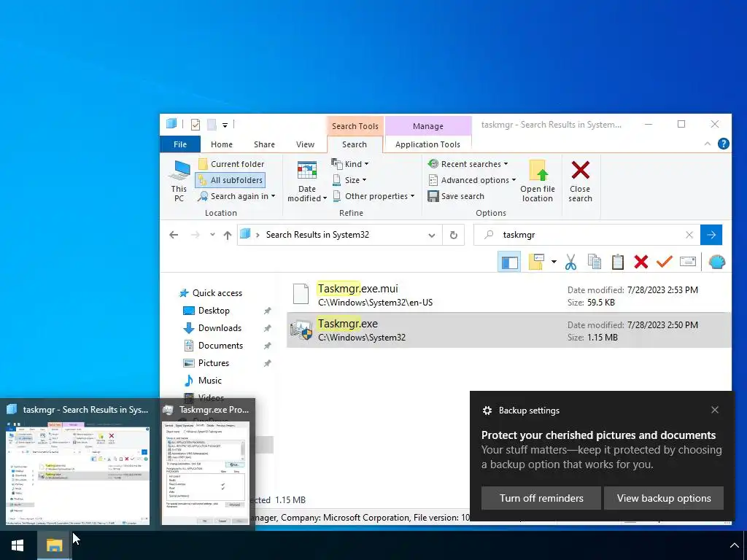The image size is (747, 560).
Task: Collapse the ribbon with the chevron
Action: [708, 144]
